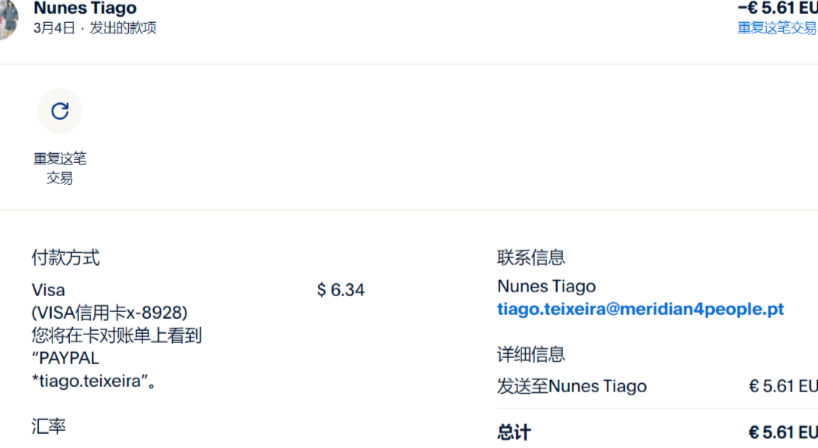Click Nunes Tiago name under 联系信息

546,287
